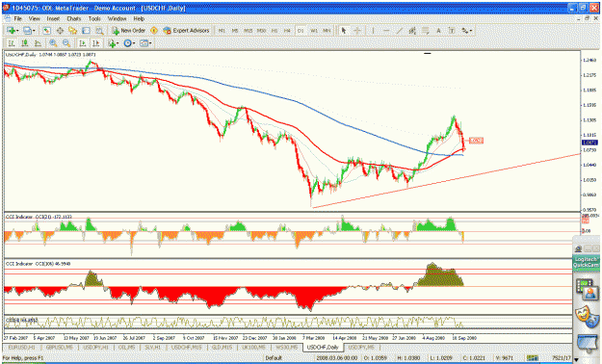Toggle the Expert Advisors button
Screen dimensions: 602x364
coord(186,31)
